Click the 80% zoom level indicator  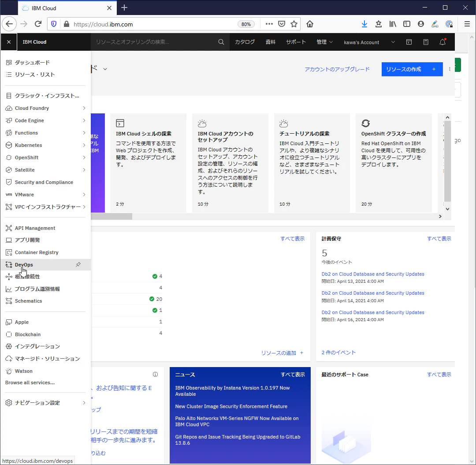click(246, 24)
